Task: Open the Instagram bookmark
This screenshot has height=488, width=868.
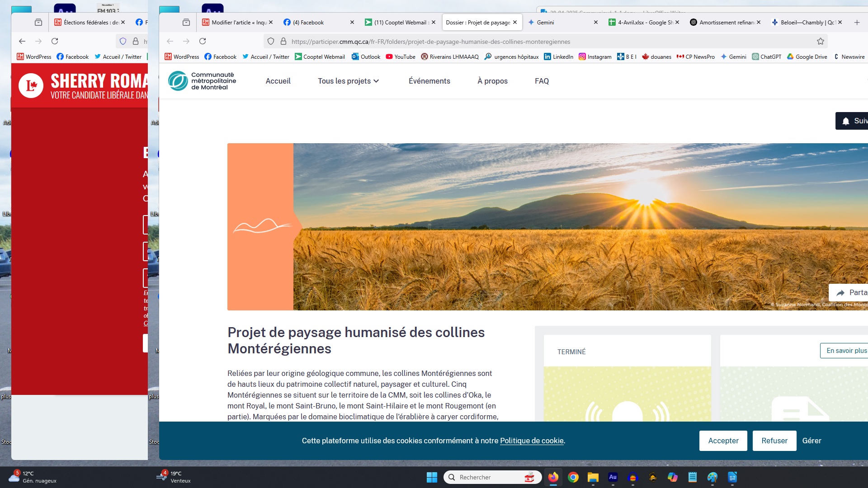Action: 595,56
